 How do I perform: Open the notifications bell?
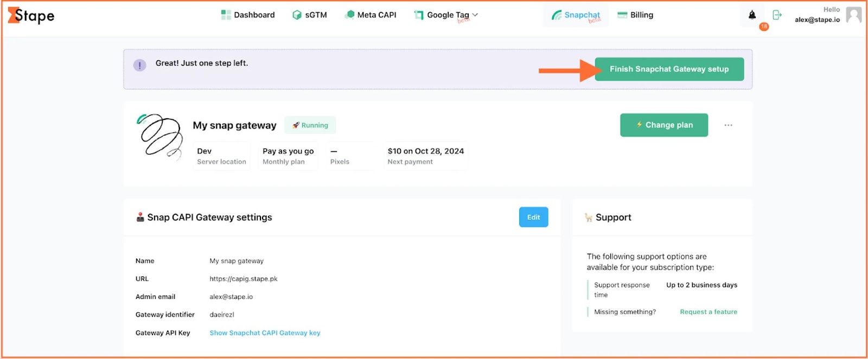[x=752, y=15]
